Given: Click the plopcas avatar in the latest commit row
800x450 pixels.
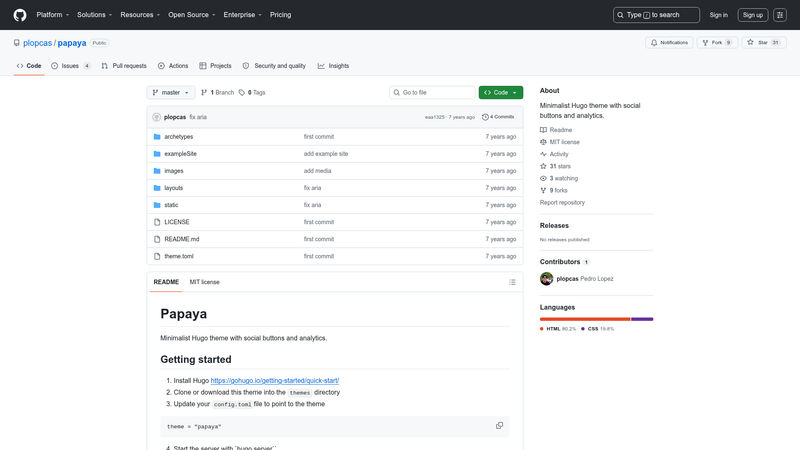Looking at the screenshot, I should click(157, 117).
